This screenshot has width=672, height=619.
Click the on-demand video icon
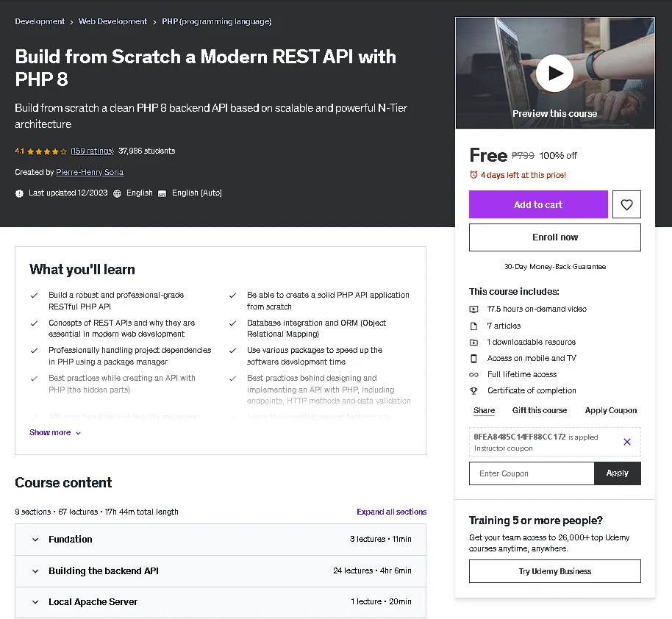point(473,309)
